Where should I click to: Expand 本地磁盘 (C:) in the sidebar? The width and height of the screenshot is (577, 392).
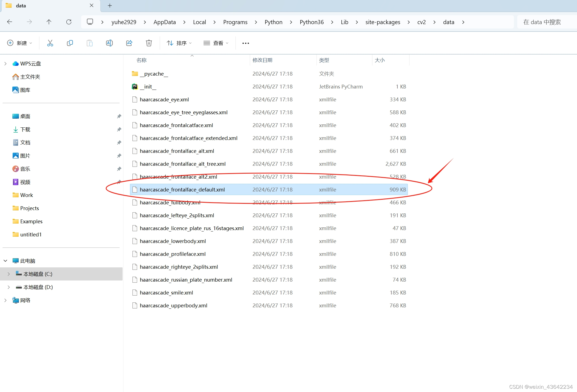[x=9, y=274]
